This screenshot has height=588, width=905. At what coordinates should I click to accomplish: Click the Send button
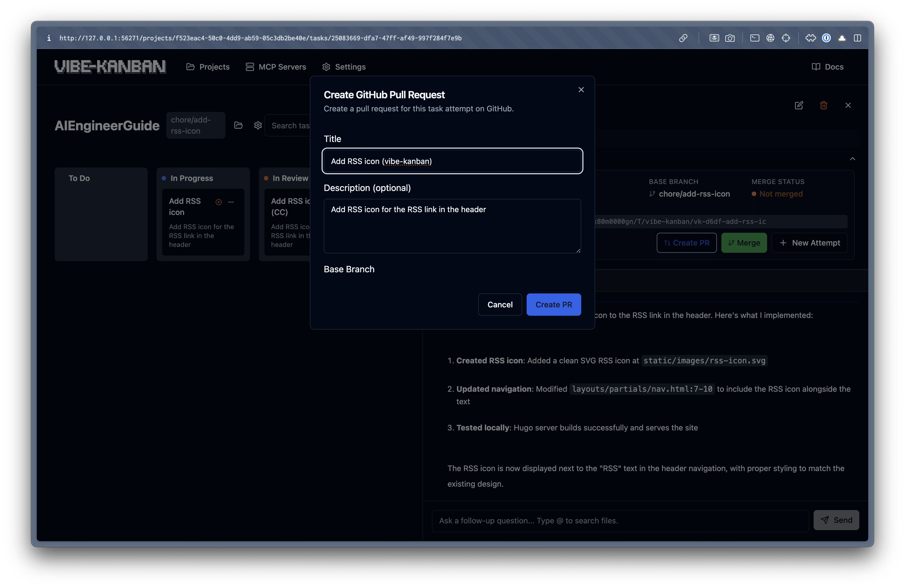(x=836, y=520)
